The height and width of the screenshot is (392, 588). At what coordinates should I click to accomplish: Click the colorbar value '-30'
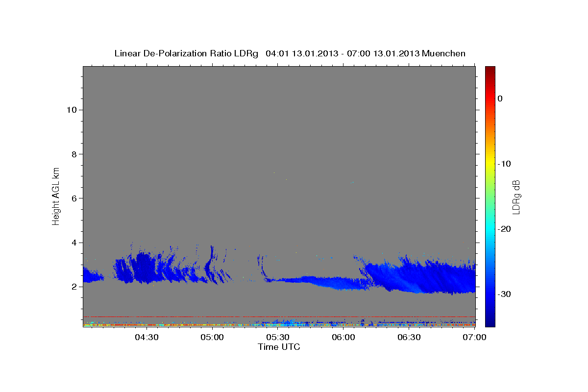click(504, 294)
